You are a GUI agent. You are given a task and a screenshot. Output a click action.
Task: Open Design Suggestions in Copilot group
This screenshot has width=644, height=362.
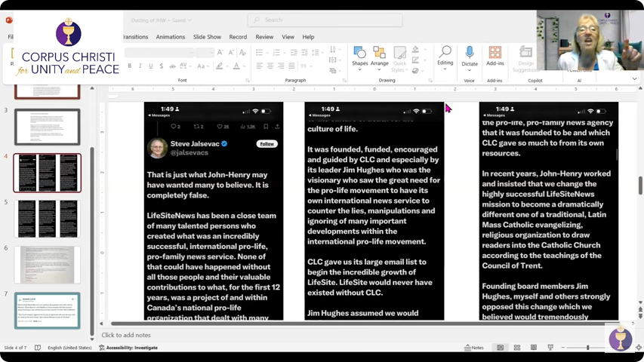[x=525, y=58]
